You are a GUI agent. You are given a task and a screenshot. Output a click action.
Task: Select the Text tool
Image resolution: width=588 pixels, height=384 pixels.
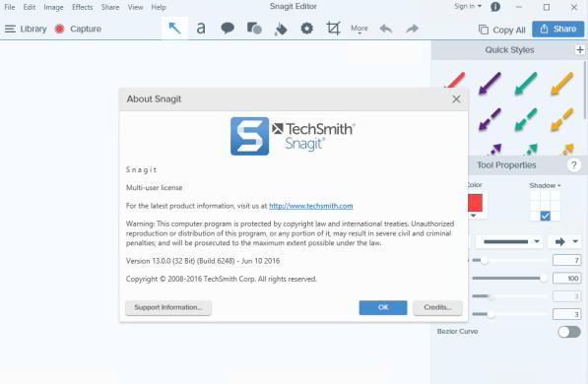(x=201, y=29)
